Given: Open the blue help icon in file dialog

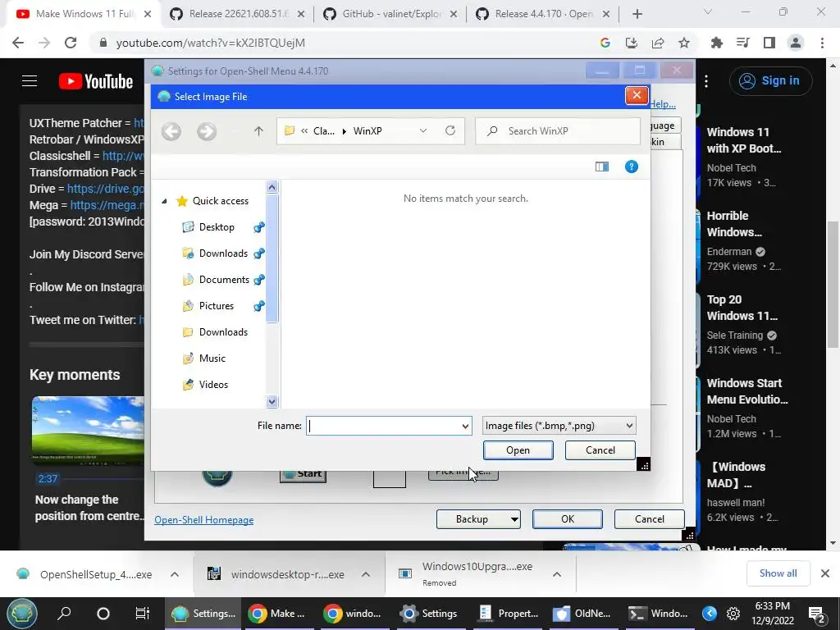Looking at the screenshot, I should [632, 167].
